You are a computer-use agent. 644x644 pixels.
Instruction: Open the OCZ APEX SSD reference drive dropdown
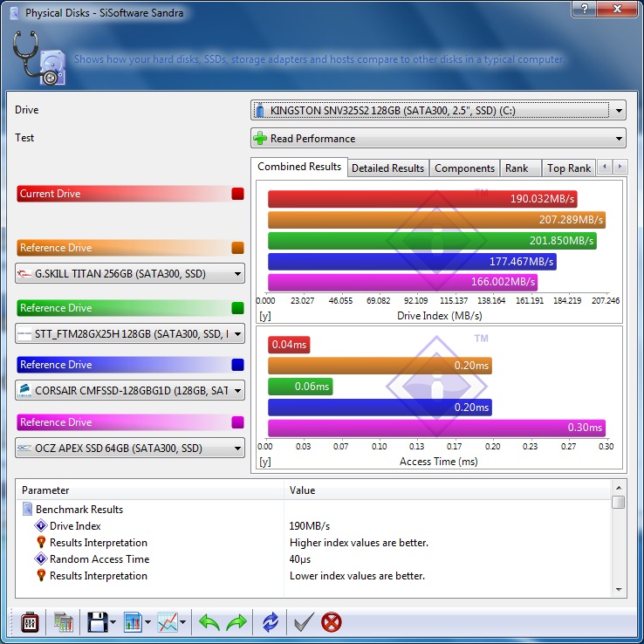click(x=130, y=448)
